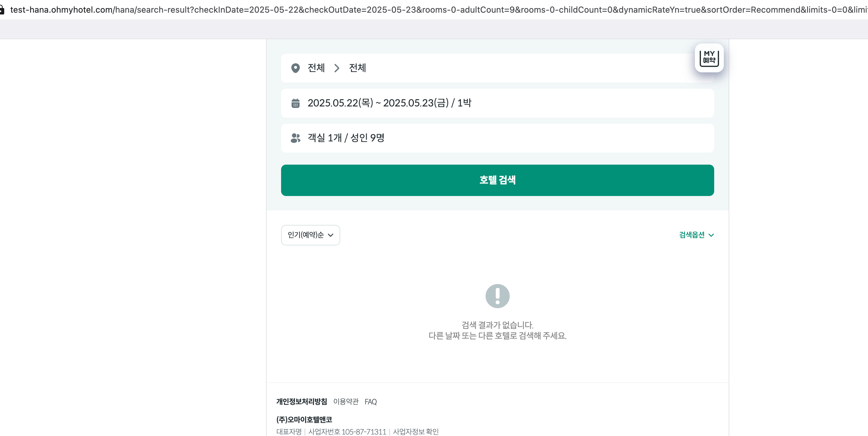
Task: Click the guests people icon
Action: tap(295, 138)
